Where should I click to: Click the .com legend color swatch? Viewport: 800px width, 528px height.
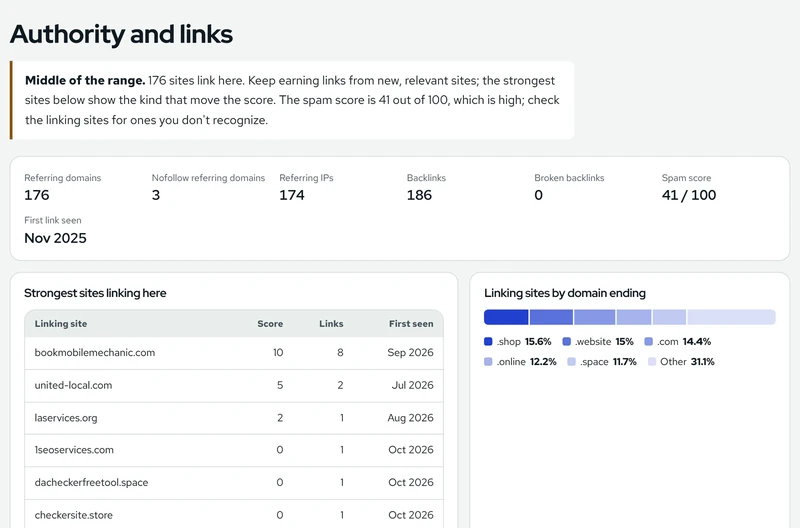[x=648, y=341]
